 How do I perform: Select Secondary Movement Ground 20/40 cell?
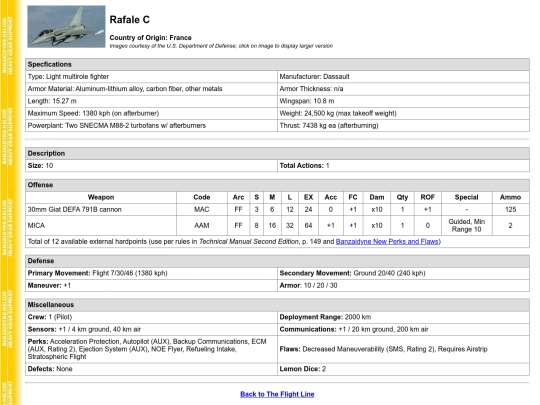click(403, 273)
